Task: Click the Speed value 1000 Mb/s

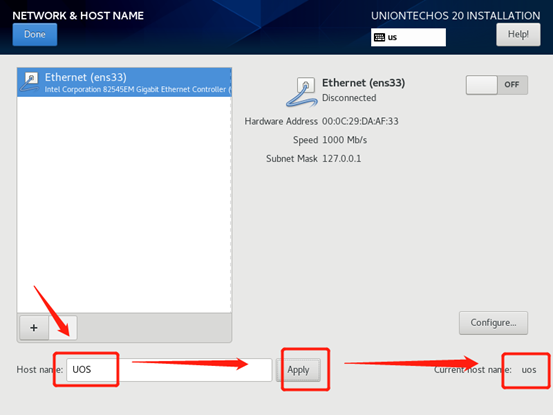Action: [345, 140]
